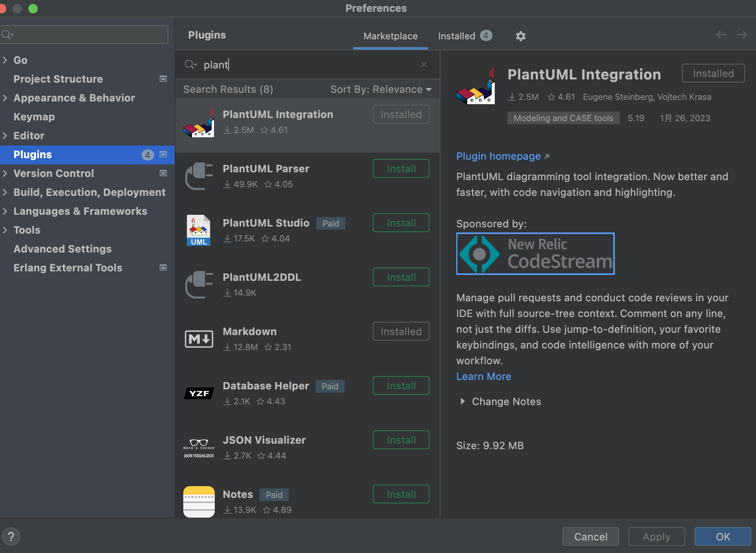Expand the Editor settings node
The height and width of the screenshot is (553, 756).
coord(5,135)
